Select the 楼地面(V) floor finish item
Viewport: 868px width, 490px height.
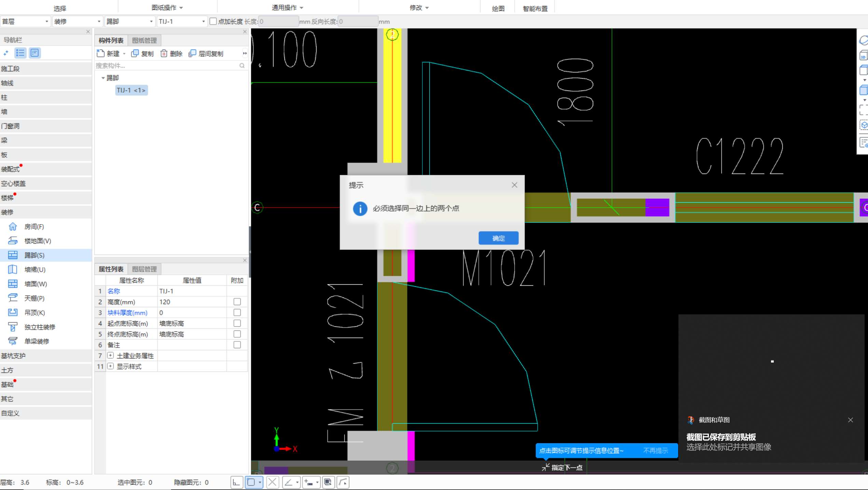tap(38, 241)
